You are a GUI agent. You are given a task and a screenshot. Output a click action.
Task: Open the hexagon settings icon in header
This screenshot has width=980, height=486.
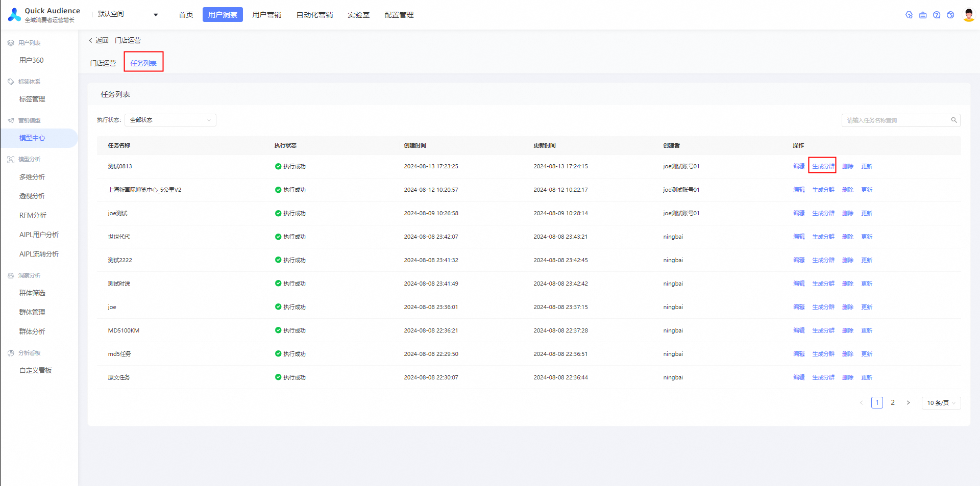click(x=909, y=15)
